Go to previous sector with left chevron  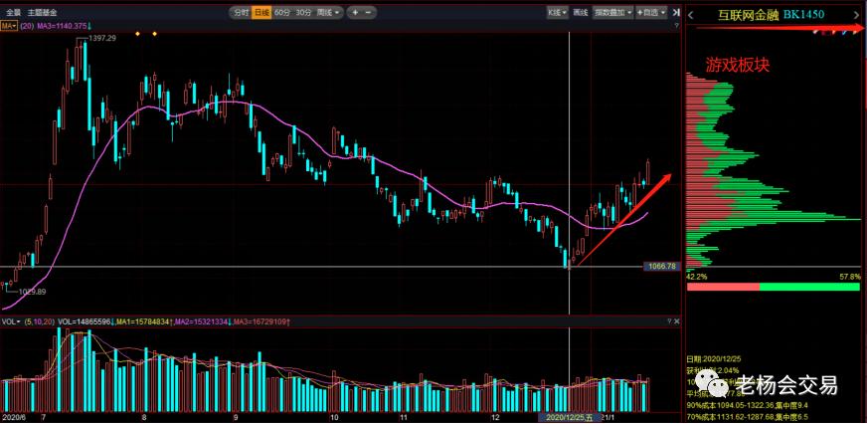click(691, 15)
